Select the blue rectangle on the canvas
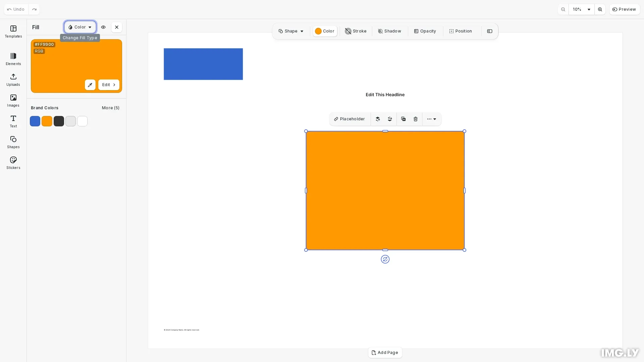 point(203,64)
